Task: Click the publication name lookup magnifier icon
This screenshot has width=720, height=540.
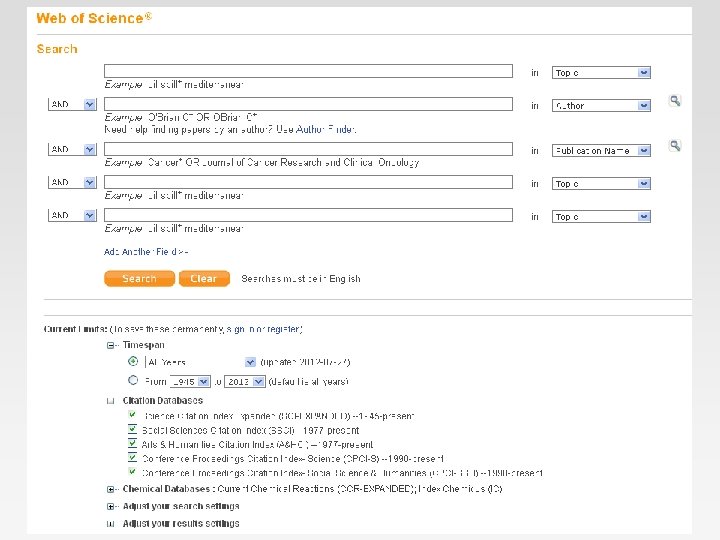Action: [675, 146]
